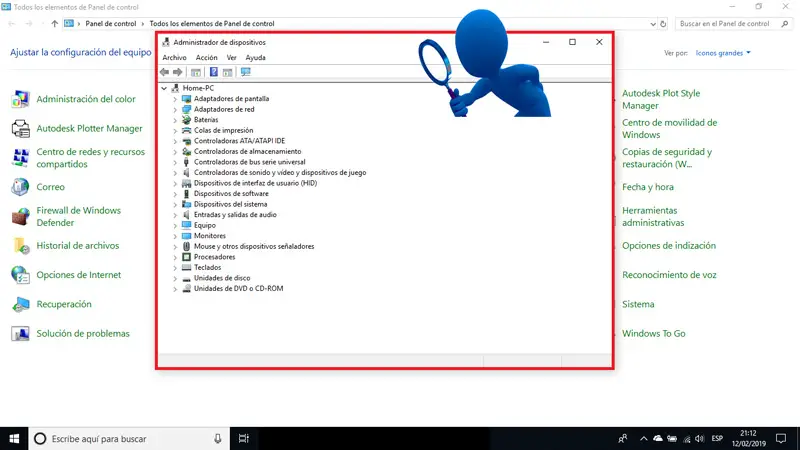Open Opciones de indización link

669,245
